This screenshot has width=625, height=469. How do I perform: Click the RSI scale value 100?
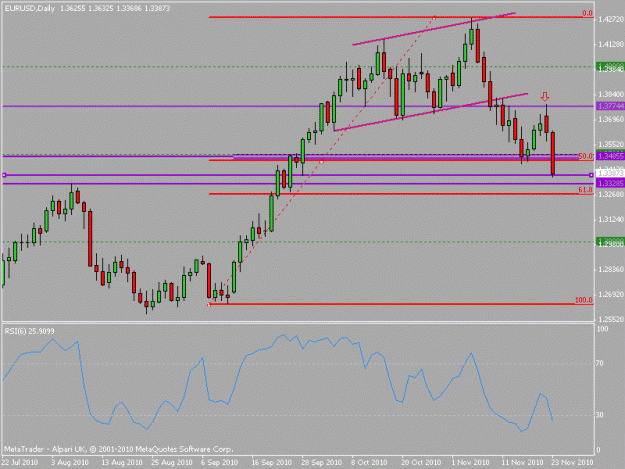pos(603,329)
